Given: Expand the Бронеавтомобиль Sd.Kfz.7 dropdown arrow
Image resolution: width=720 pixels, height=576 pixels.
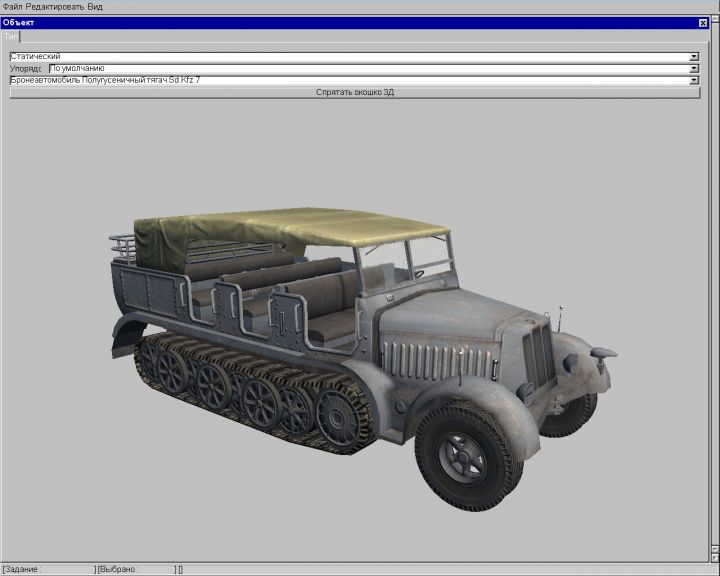Looking at the screenshot, I should click(x=694, y=80).
